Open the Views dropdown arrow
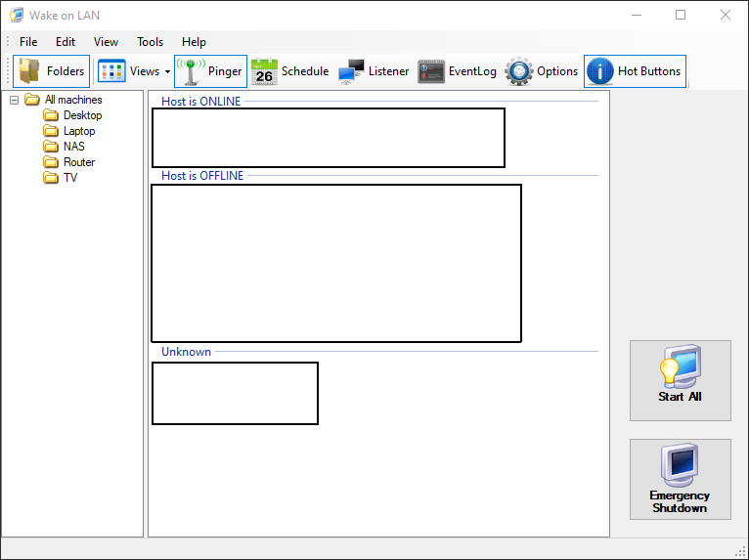This screenshot has width=749, height=560. [x=167, y=71]
